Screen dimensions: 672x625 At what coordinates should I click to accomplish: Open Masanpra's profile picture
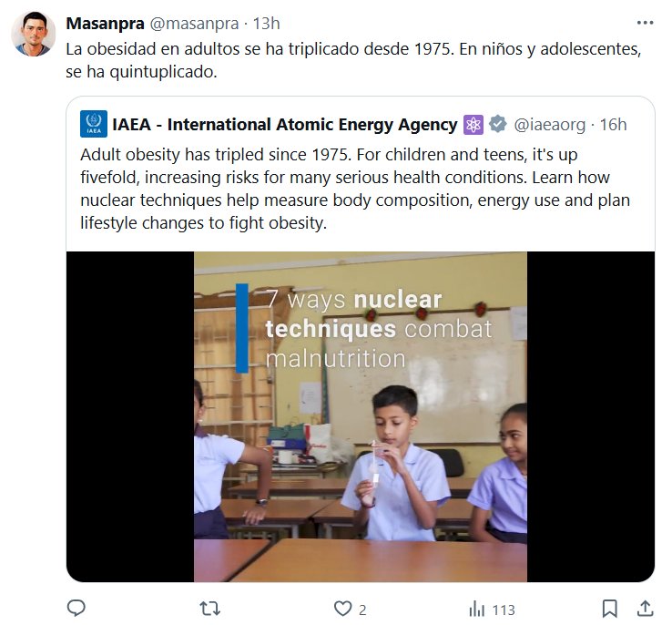tap(34, 35)
